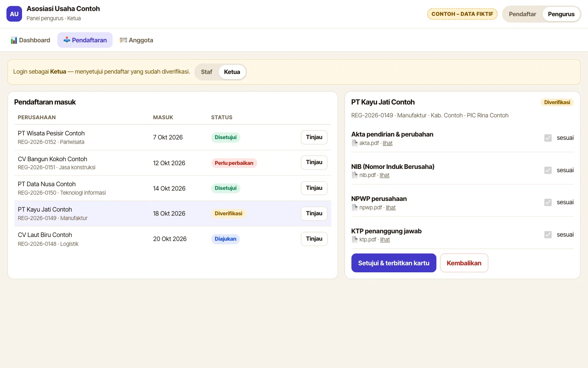Image resolution: width=588 pixels, height=368 pixels.
Task: Click the akta.pdf file icon
Action: [x=355, y=143]
